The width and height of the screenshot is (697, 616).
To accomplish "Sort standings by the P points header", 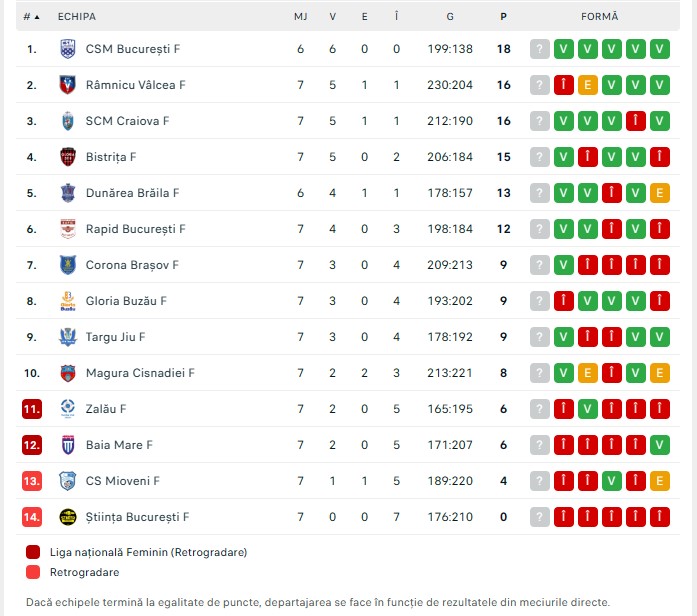I will (x=504, y=17).
